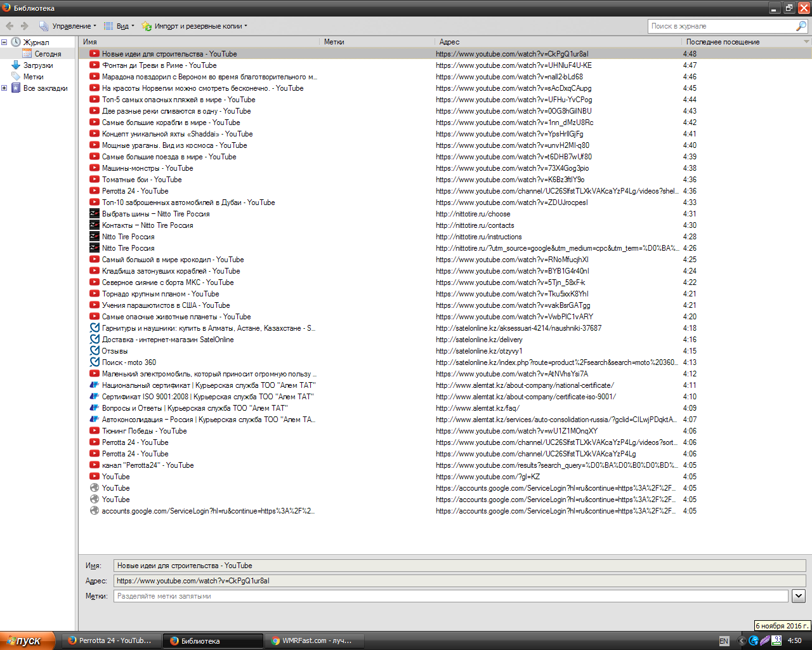Screen dimensions: 812x650
Task: Open the 'Импорт и резервные копии' menu
Action: [x=194, y=26]
